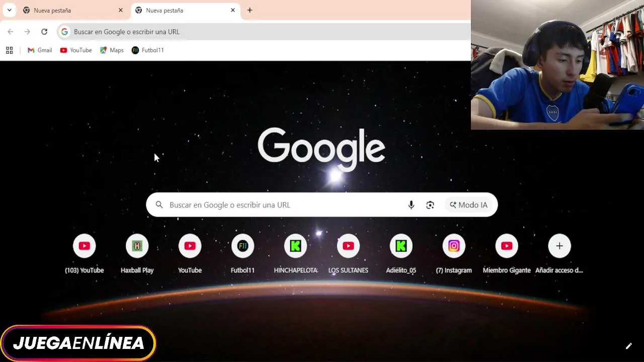Open the Miembro Gigante shortcut
The width and height of the screenshot is (644, 362).
pyautogui.click(x=507, y=253)
